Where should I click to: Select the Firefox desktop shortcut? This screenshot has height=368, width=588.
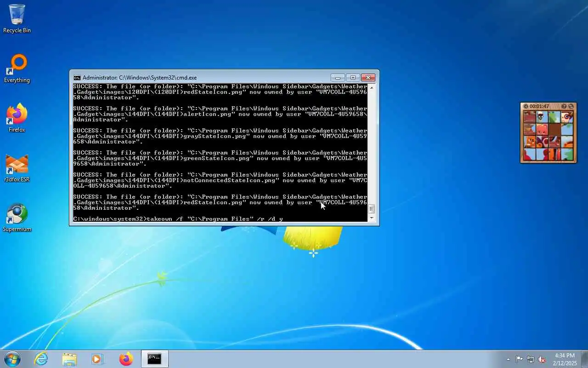17,118
